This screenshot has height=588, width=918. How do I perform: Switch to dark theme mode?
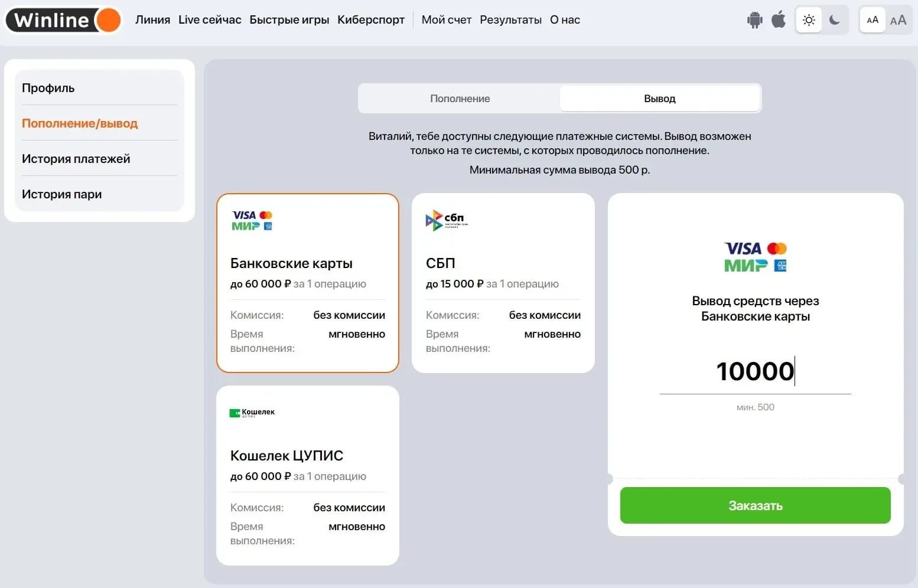click(834, 19)
